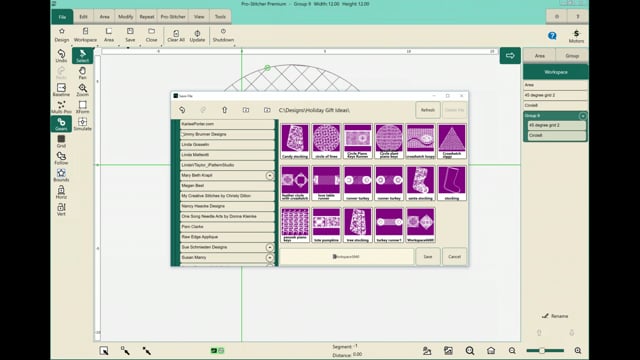Open the Pro-Stitcher menu tab

coord(173,17)
